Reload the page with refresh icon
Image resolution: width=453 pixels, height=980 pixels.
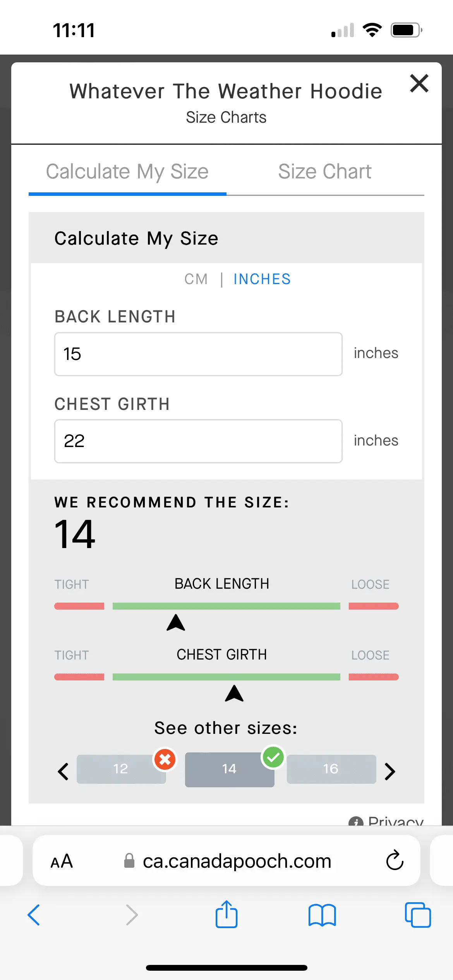[x=395, y=860]
